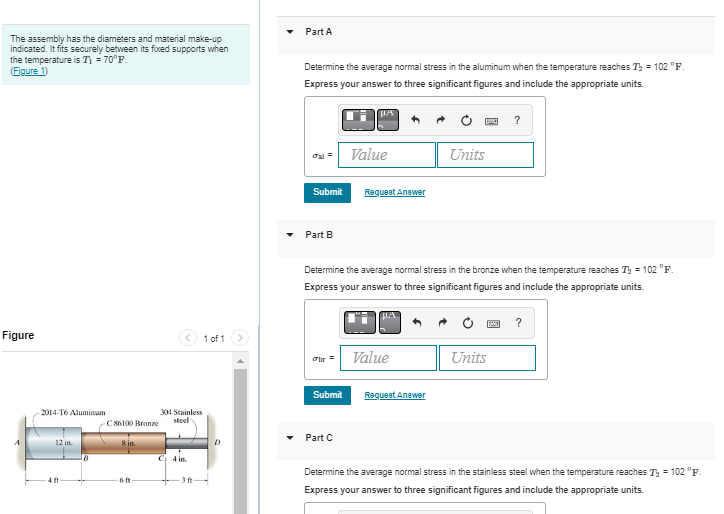This screenshot has height=514, width=724.
Task: Go to previous figure arrow
Action: 187,338
